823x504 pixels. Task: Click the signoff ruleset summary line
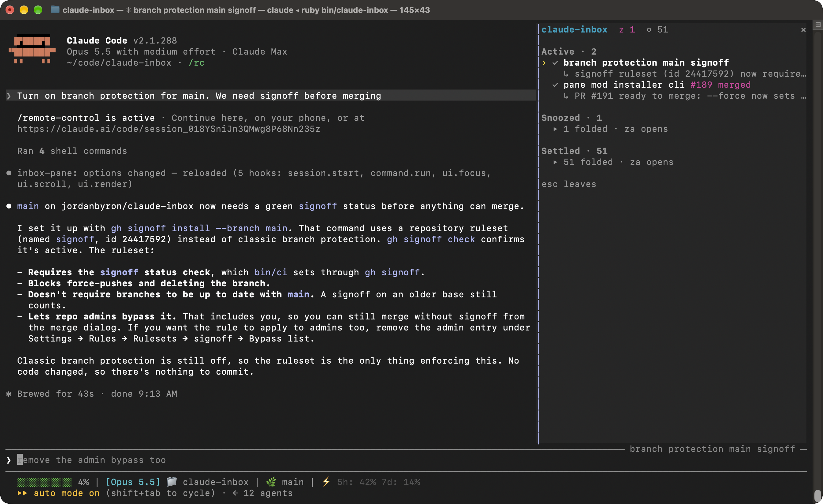coord(685,74)
